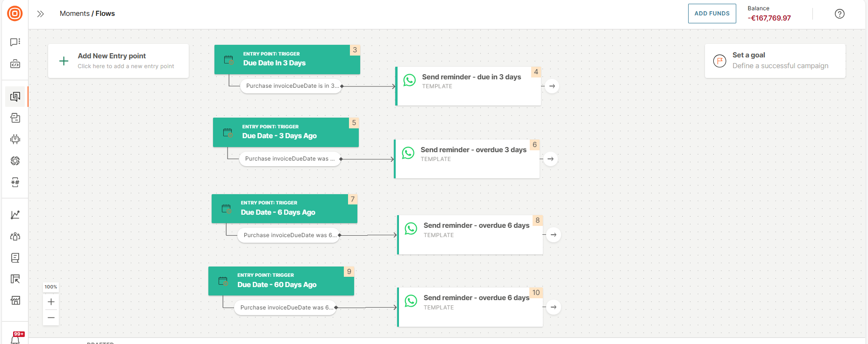This screenshot has height=344, width=868.
Task: Click the Add New Entry point card
Action: click(119, 61)
